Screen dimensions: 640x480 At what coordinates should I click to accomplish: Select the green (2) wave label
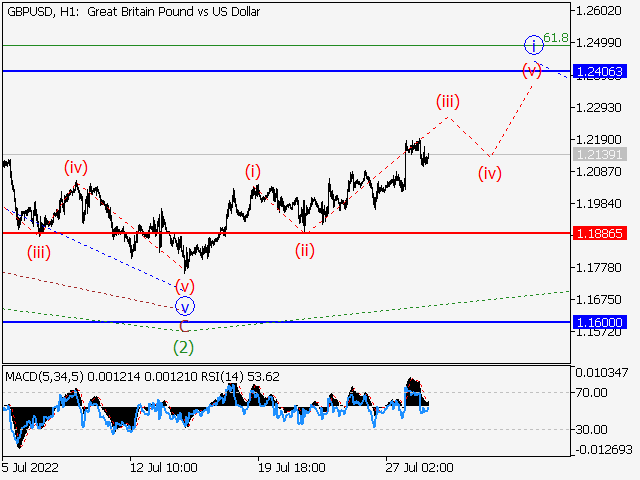[x=183, y=347]
